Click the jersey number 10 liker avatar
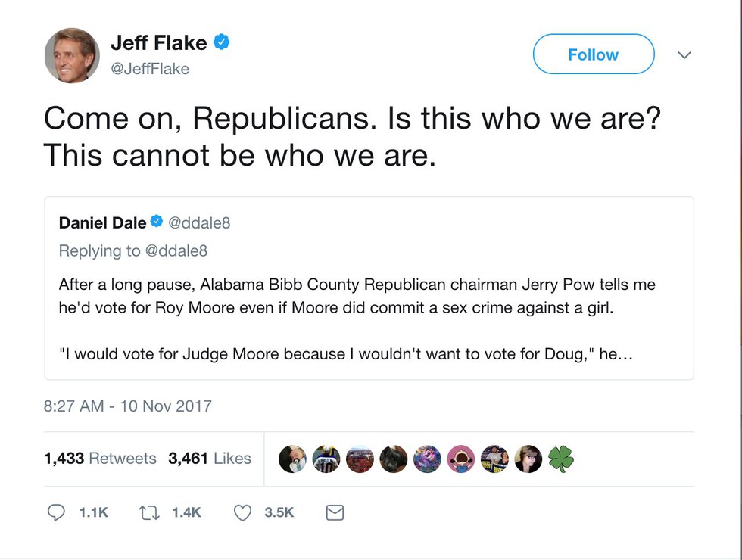This screenshot has height=560, width=742. click(x=326, y=459)
